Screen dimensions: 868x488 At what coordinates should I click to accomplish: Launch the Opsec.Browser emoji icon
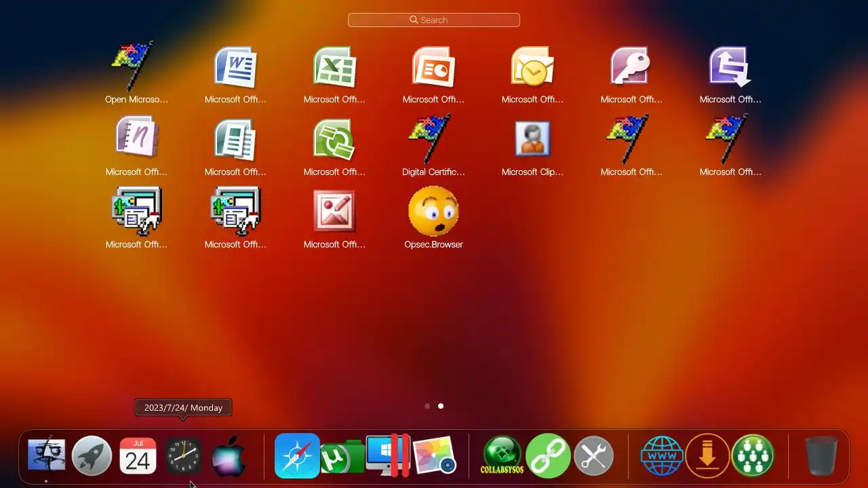(x=433, y=211)
